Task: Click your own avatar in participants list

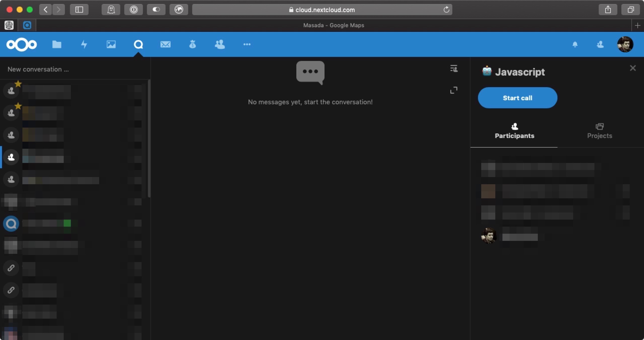Action: pos(489,236)
